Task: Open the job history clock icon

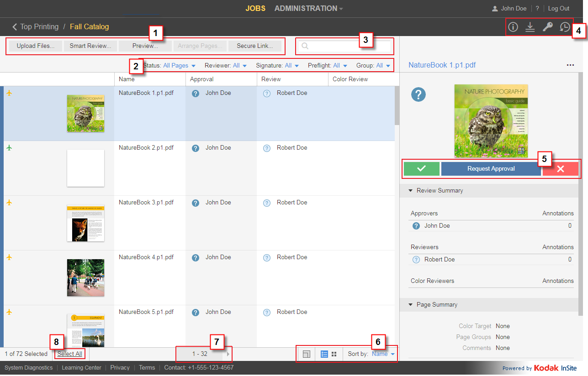Action: (565, 27)
